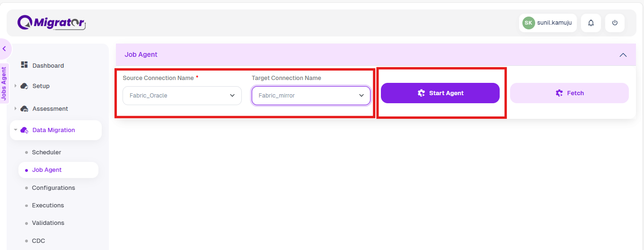Collapse the sidebar with left chevron
The image size is (644, 250).
[x=4, y=48]
